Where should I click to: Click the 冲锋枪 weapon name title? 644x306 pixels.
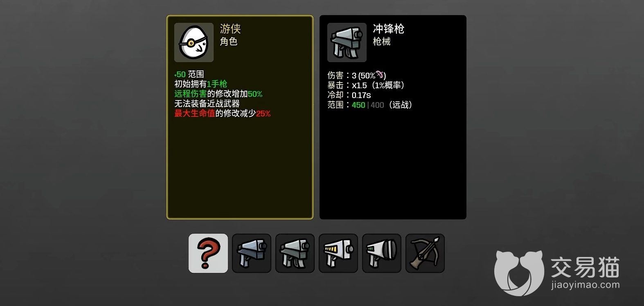pyautogui.click(x=389, y=29)
